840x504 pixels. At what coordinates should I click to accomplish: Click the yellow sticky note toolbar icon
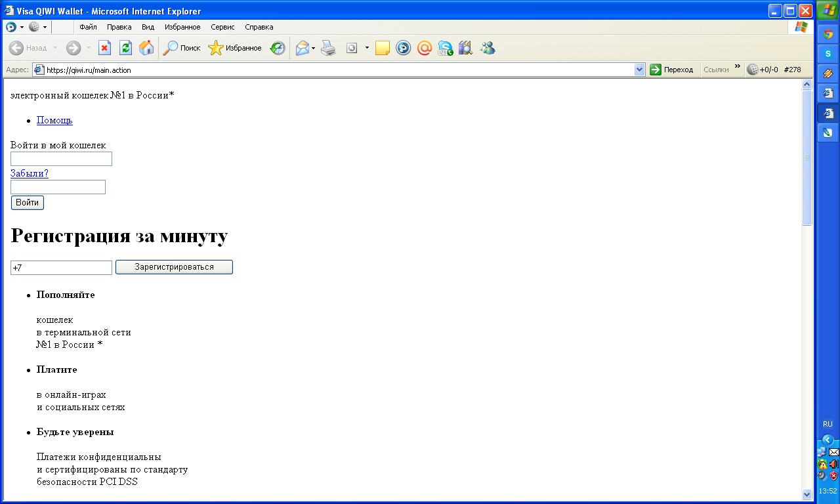coord(383,48)
